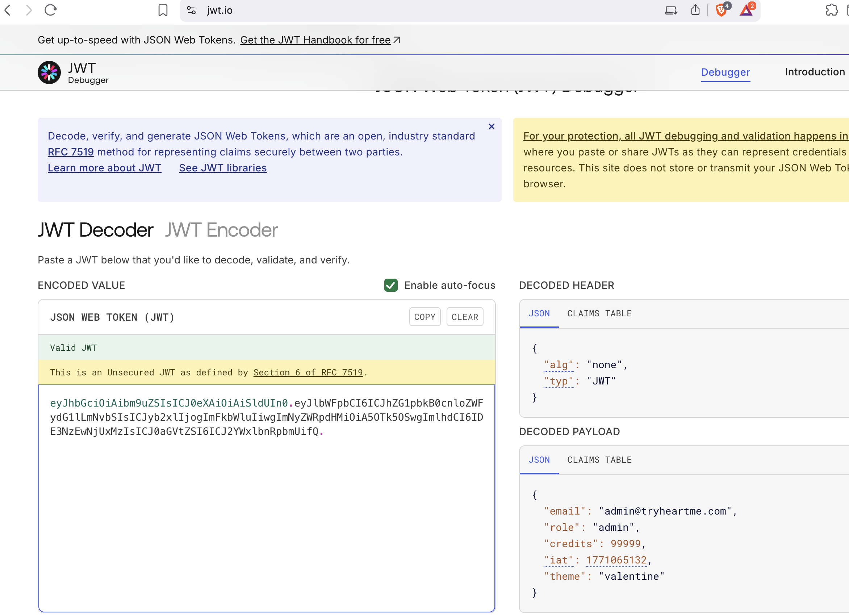Click the share icon in address bar
Viewport: 849px width, 616px height.
695,10
